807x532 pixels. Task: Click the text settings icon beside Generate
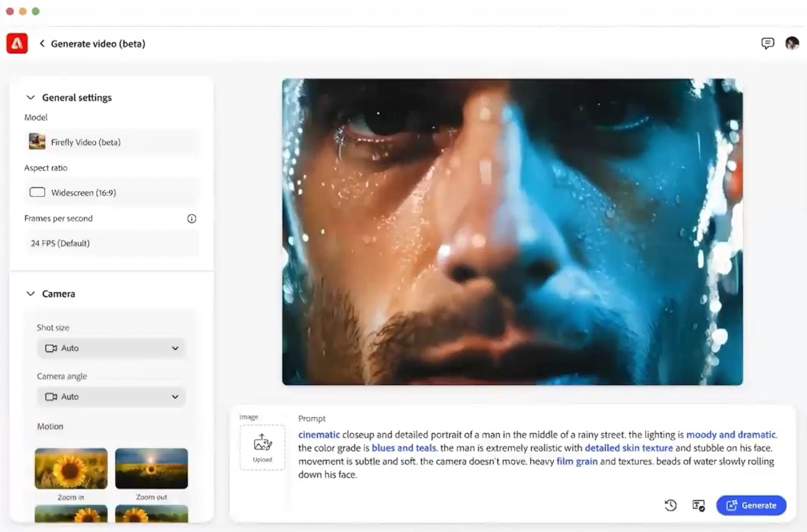pos(698,505)
